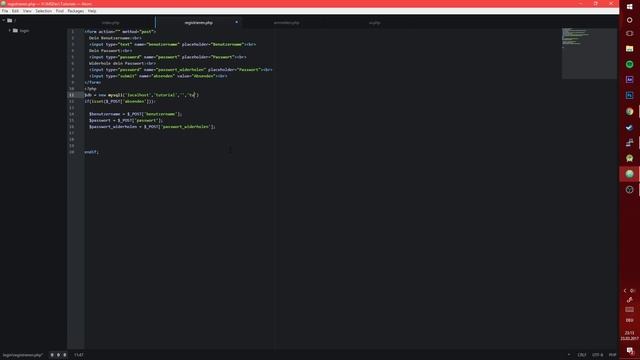Collapse the project root folder
This screenshot has width=640, height=360.
(4, 20)
